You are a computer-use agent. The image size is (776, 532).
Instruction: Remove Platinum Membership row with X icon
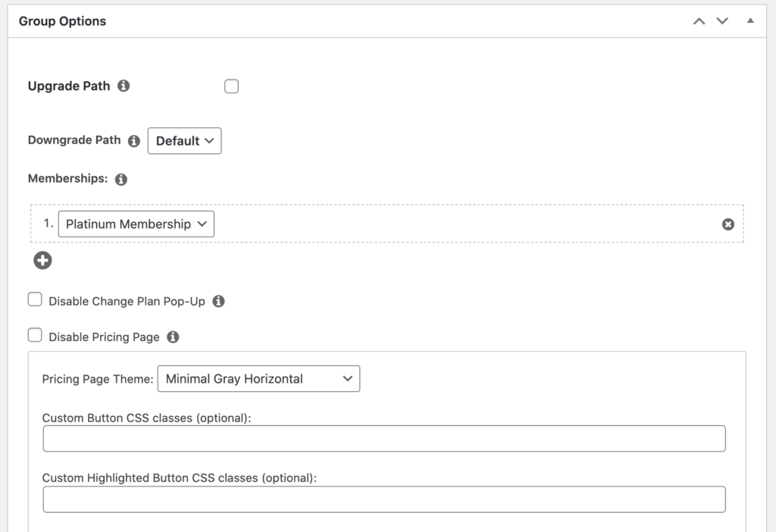click(x=728, y=224)
